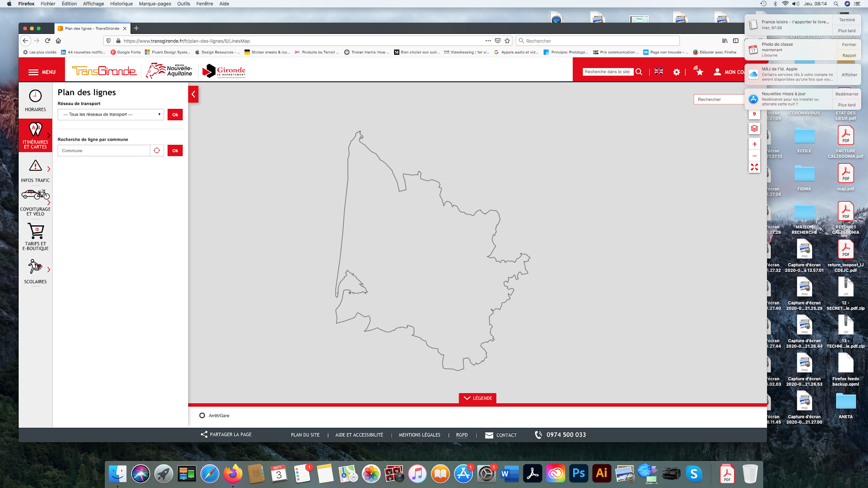This screenshot has width=868, height=488.
Task: Open Scolaires sidebar icon
Action: point(35,266)
